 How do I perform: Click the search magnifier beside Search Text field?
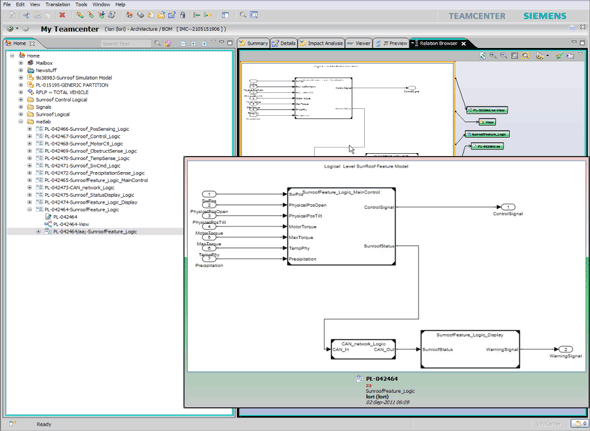[x=157, y=43]
